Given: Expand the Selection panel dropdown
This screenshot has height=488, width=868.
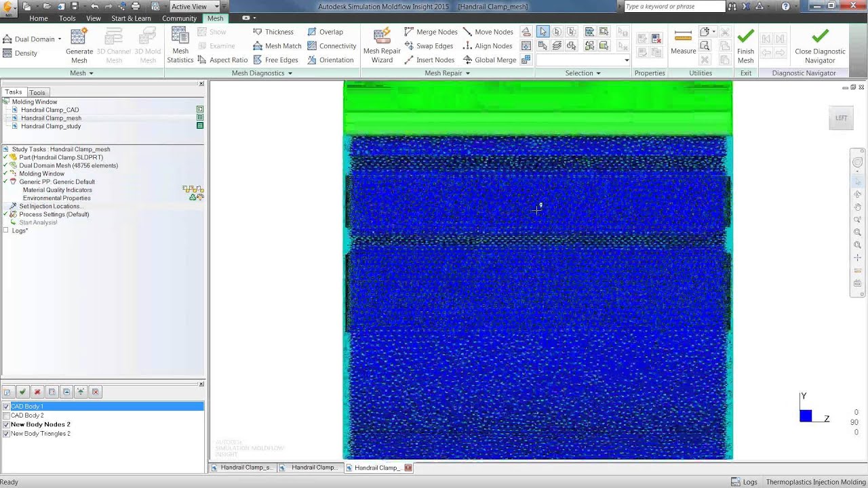Looking at the screenshot, I should 583,73.
